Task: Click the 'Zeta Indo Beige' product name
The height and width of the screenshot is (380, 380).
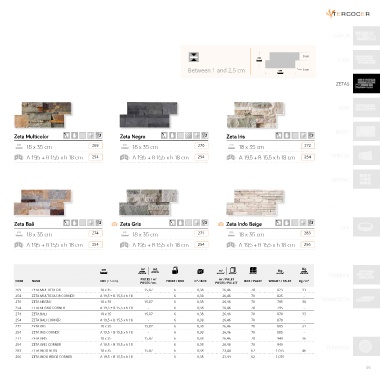Action: pos(244,224)
